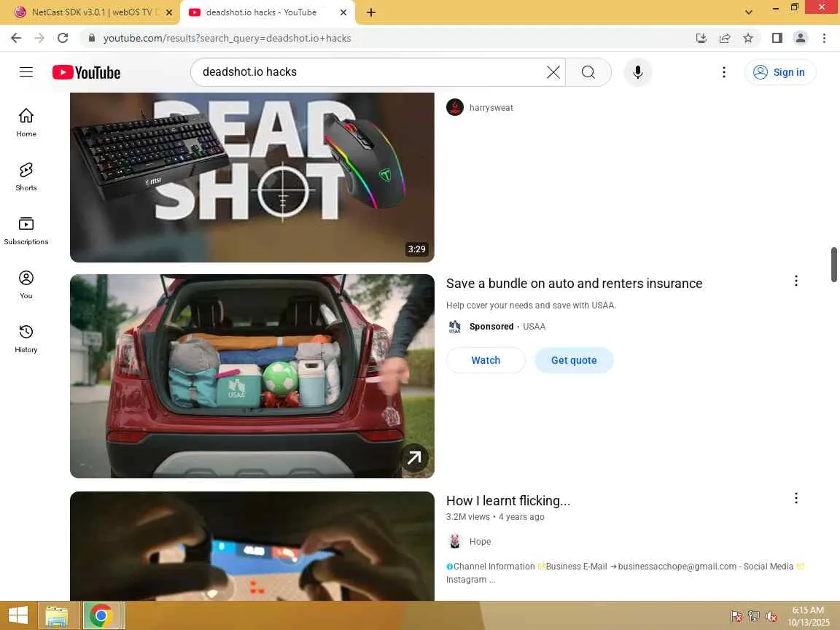
Task: Go to the YouTube logo homepage
Action: [x=86, y=72]
